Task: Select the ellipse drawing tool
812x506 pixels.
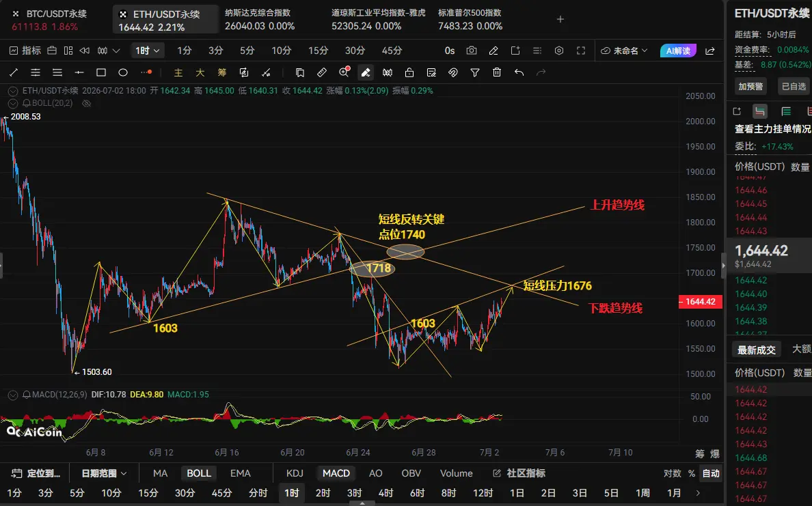Action: coord(123,72)
